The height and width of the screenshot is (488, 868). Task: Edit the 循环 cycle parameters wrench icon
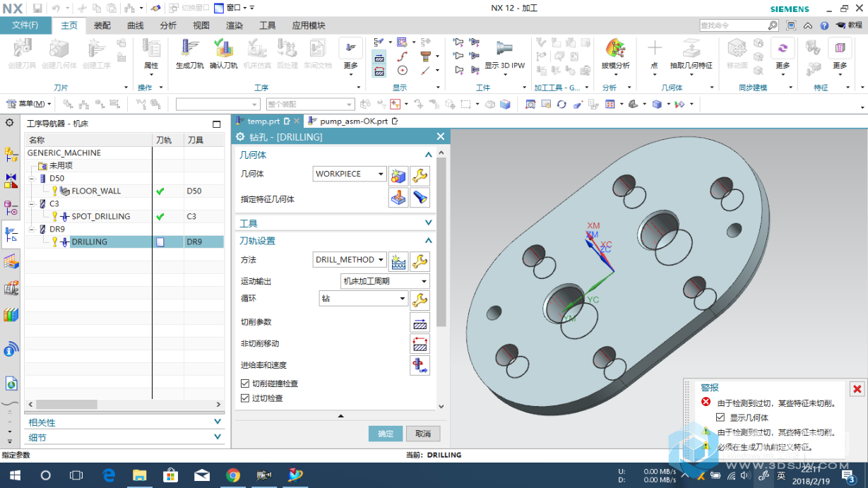[420, 299]
